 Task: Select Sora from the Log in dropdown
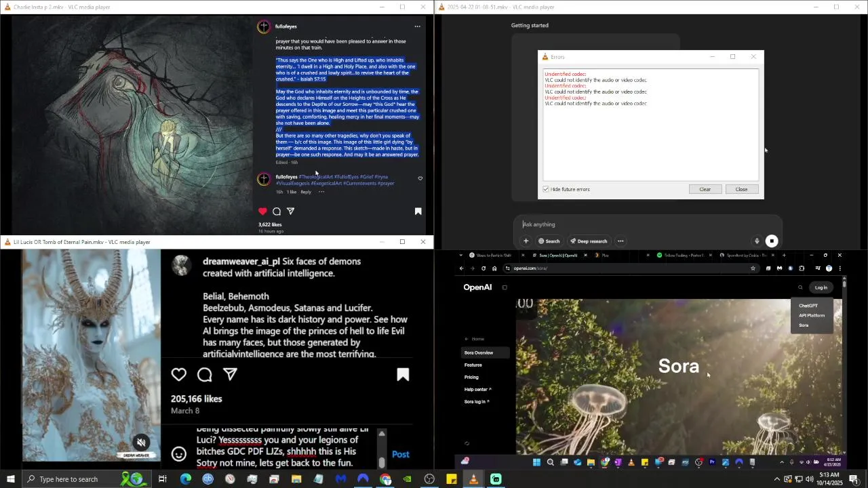tap(804, 325)
